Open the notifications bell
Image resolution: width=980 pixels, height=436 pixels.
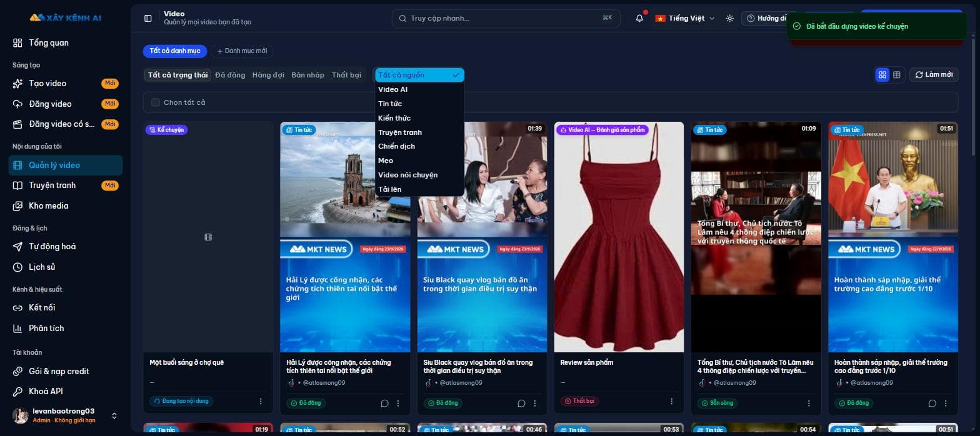639,18
